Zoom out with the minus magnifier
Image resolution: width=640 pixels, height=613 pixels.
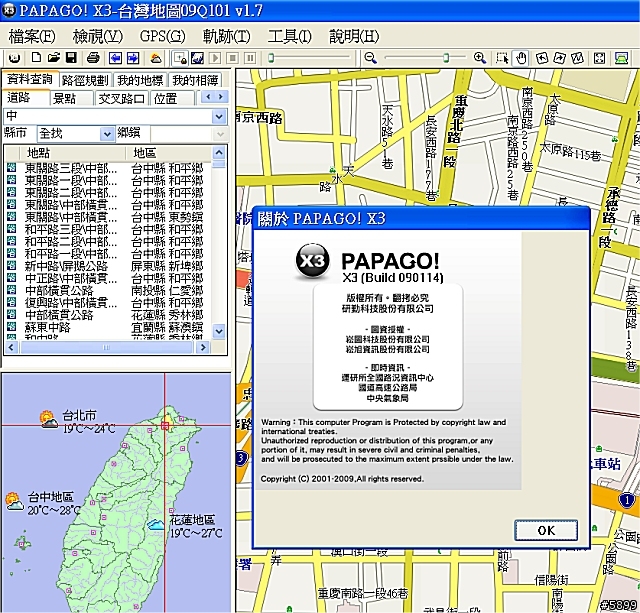(x=370, y=58)
